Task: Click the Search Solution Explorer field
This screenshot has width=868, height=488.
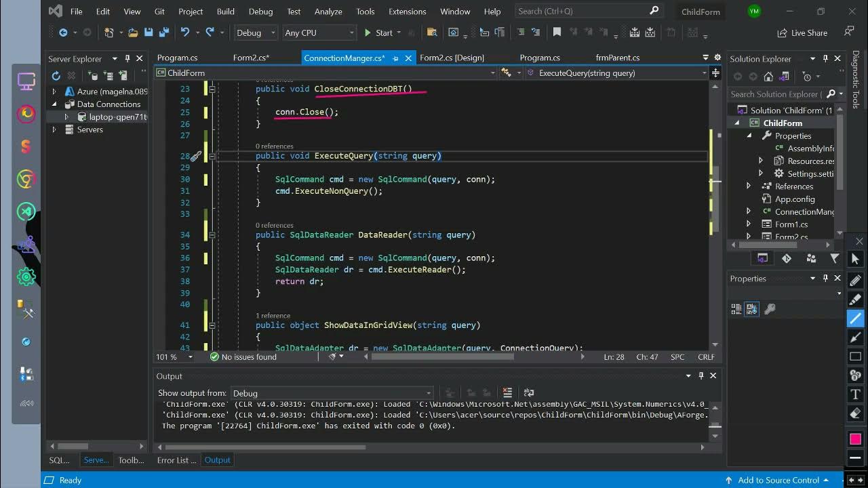Action: (776, 94)
